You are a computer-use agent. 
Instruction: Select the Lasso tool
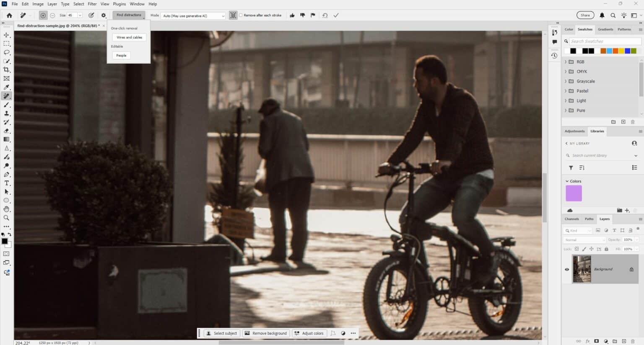[x=6, y=52]
